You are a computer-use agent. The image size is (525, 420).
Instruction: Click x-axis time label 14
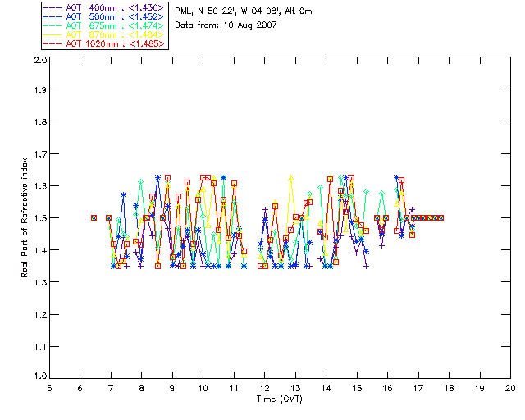[x=326, y=388]
